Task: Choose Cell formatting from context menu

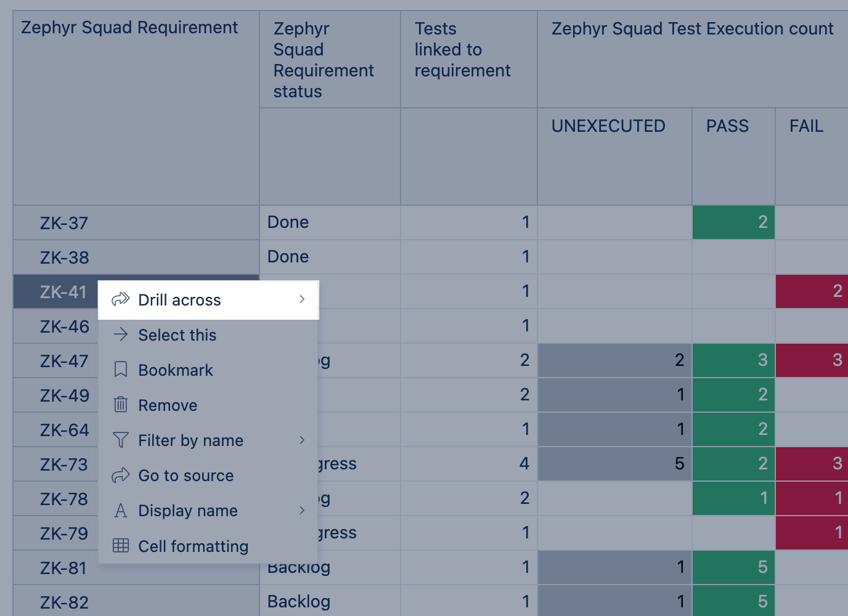Action: point(193,546)
